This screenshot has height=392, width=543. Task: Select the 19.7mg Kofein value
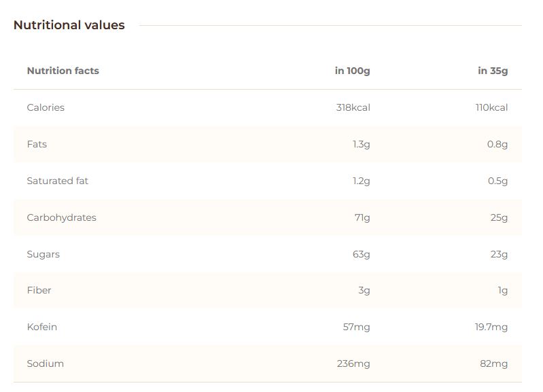tap(491, 327)
